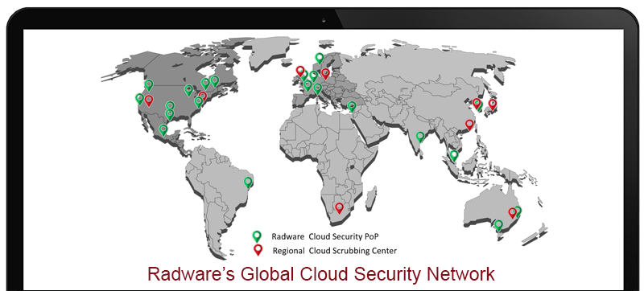
Task: Click the red pin in Hong Kong area
Action: [469, 125]
